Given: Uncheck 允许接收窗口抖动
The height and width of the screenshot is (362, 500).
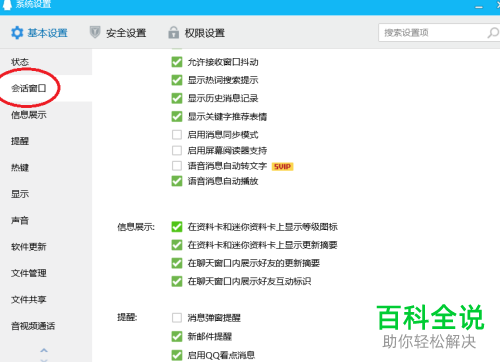Looking at the screenshot, I should [x=177, y=62].
